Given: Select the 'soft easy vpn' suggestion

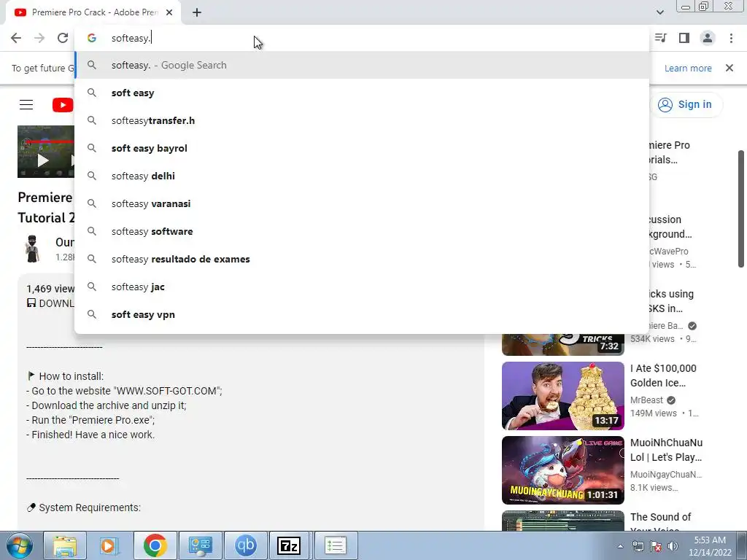Looking at the screenshot, I should [x=362, y=314].
